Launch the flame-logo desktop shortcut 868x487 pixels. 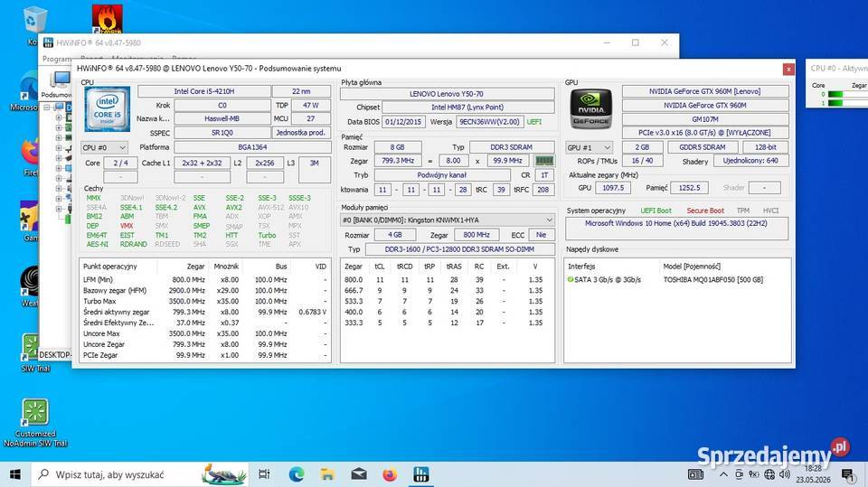point(108,19)
